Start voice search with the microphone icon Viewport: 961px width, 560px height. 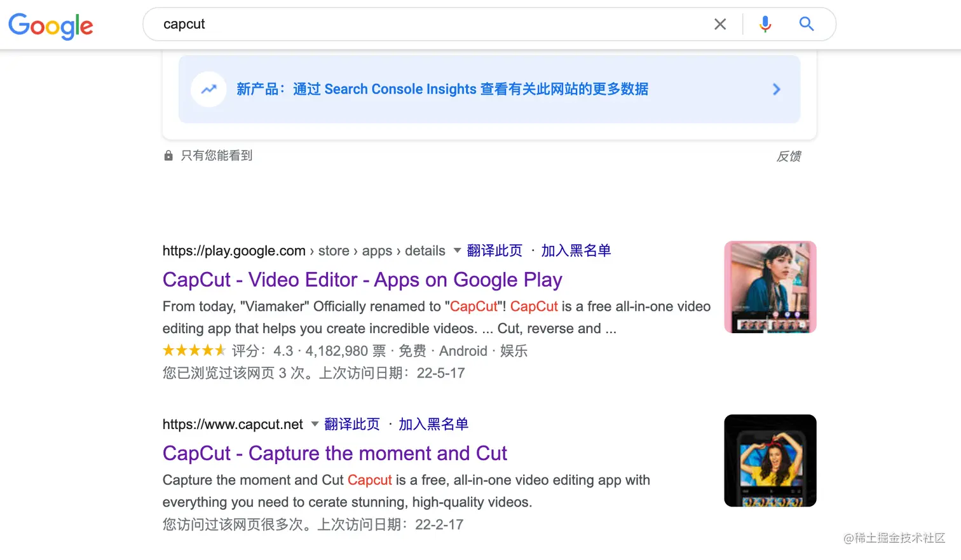765,24
